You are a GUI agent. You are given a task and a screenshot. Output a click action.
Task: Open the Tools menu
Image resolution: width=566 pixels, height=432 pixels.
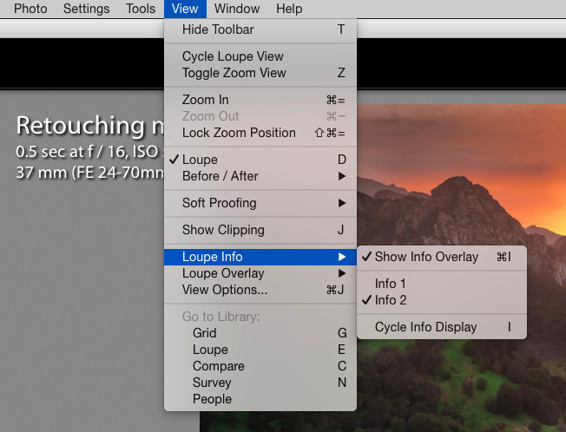(140, 9)
